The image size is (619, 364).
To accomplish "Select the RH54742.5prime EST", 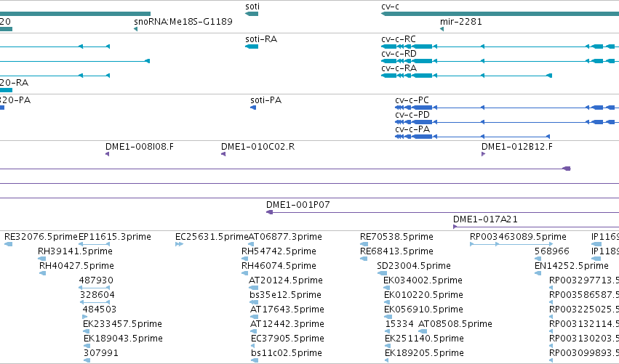I will (x=244, y=259).
